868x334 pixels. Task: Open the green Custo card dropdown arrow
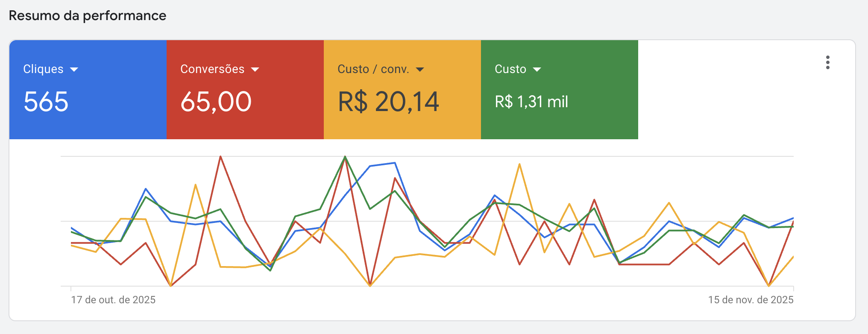[537, 70]
